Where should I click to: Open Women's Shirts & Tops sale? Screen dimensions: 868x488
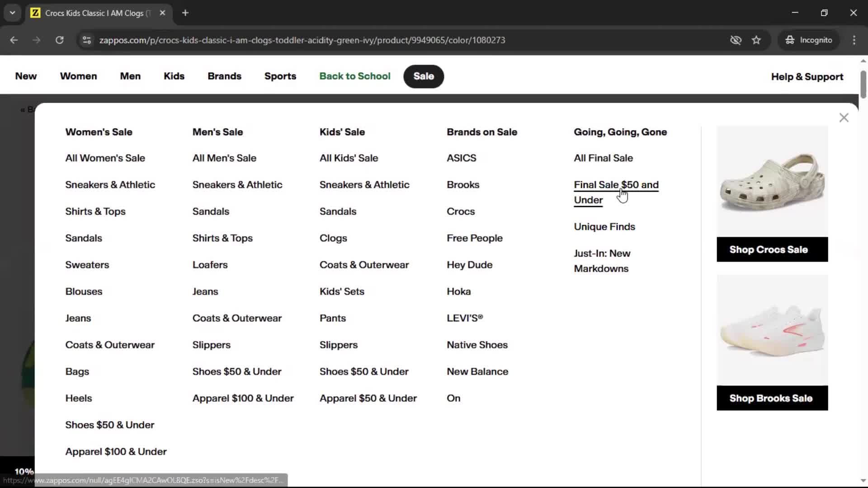click(x=95, y=211)
